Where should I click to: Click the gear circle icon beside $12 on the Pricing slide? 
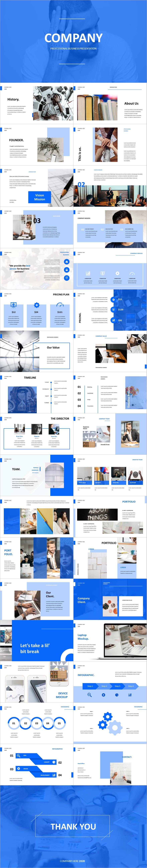pyautogui.click(x=113, y=299)
